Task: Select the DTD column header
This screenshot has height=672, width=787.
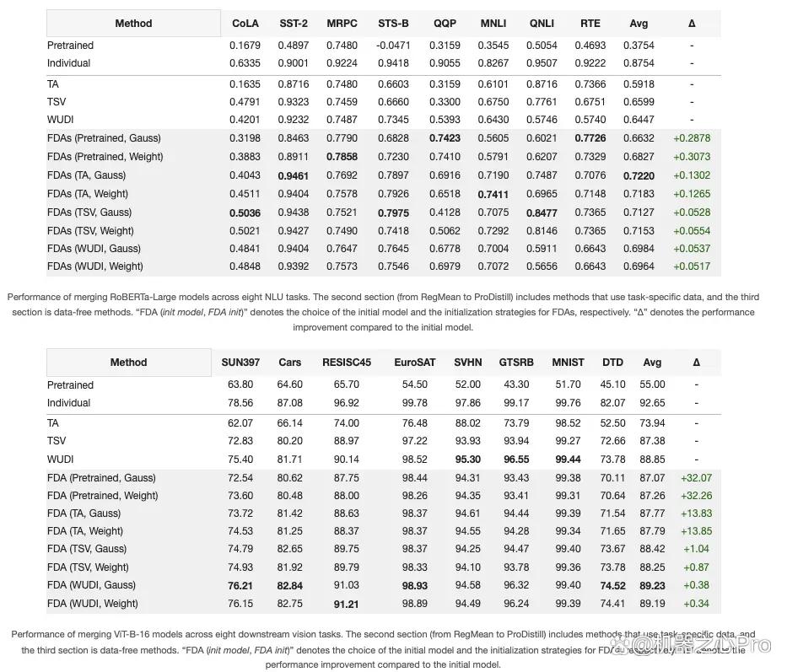Action: click(x=613, y=363)
